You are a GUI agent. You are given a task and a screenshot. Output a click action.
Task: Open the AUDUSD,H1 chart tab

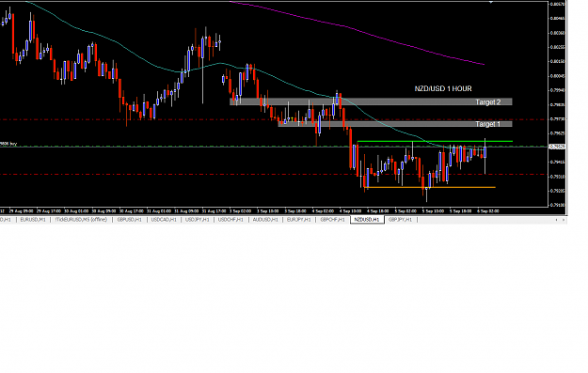click(x=265, y=220)
